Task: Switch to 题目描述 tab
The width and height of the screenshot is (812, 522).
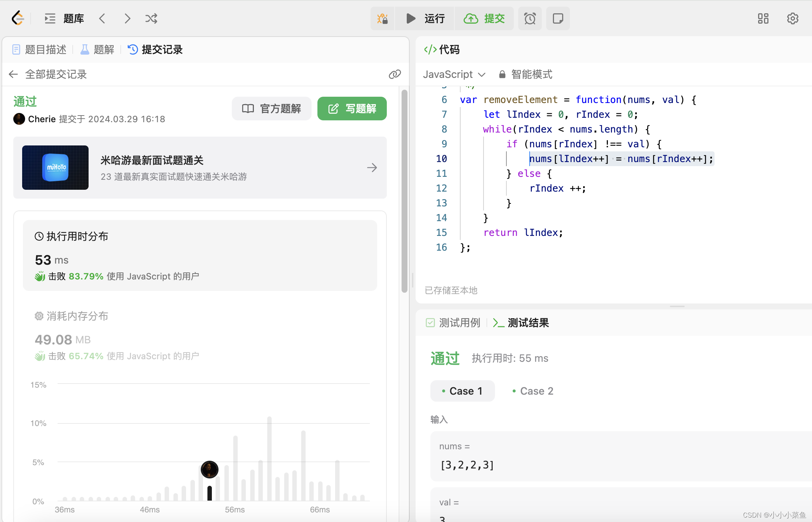Action: point(39,49)
